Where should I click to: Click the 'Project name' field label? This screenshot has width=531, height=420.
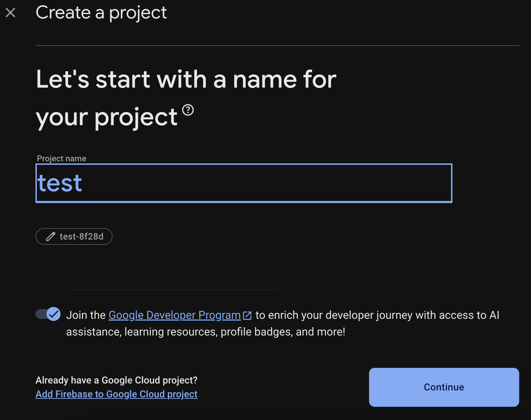pyautogui.click(x=62, y=159)
